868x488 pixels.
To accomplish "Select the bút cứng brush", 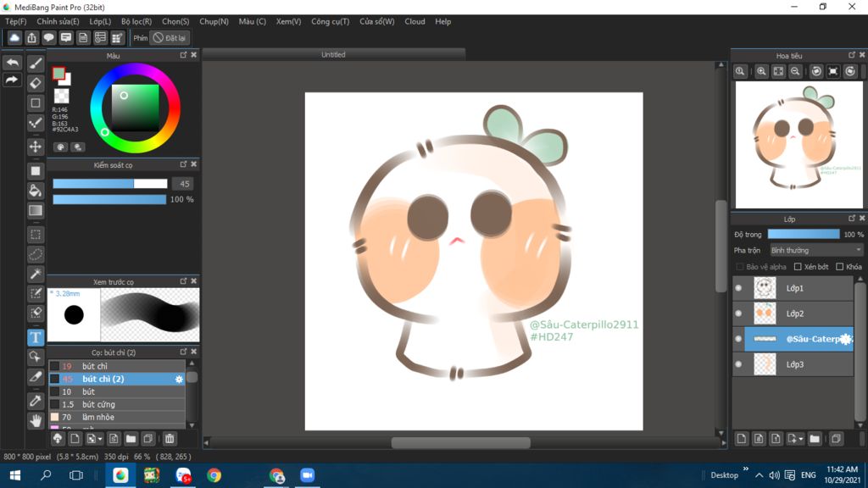I will click(117, 404).
